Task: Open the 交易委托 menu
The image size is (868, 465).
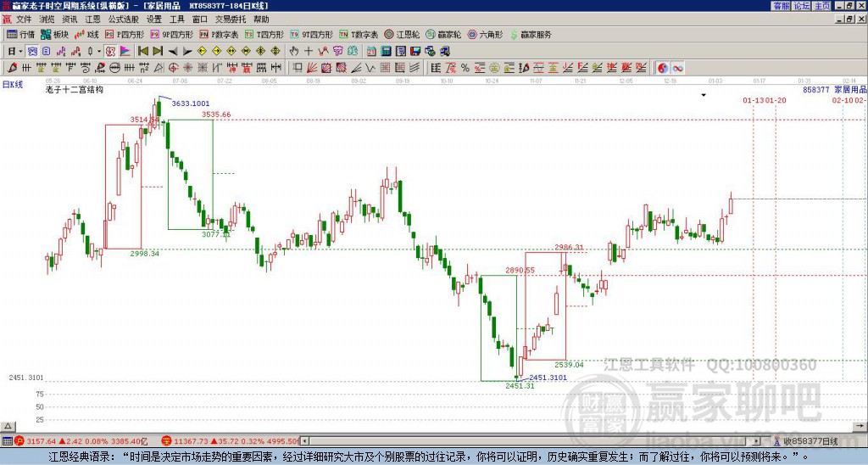Action: pos(231,20)
